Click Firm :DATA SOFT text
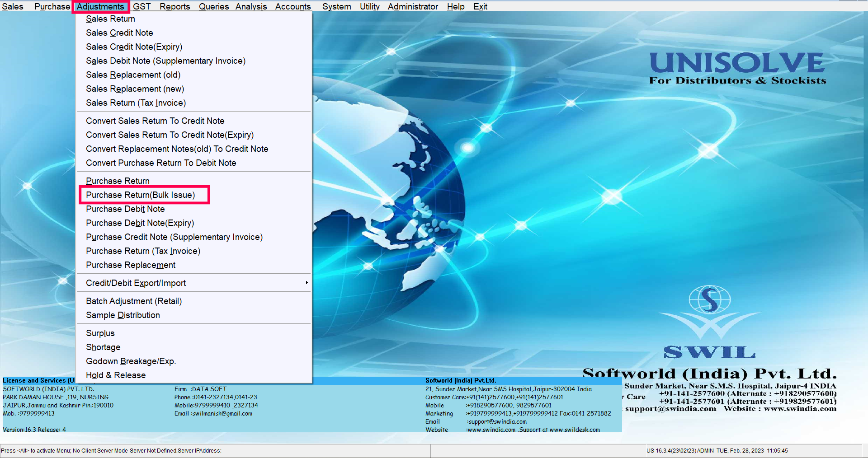This screenshot has width=868, height=458. pos(201,389)
